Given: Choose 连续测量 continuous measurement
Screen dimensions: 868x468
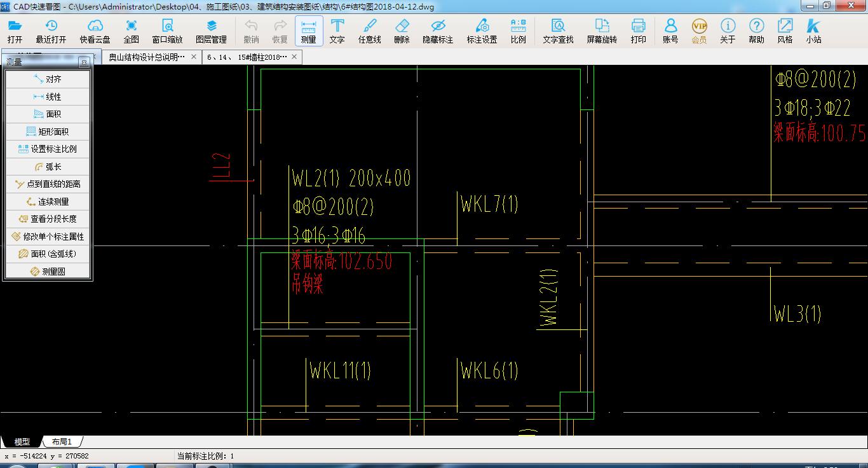Looking at the screenshot, I should pyautogui.click(x=48, y=202).
